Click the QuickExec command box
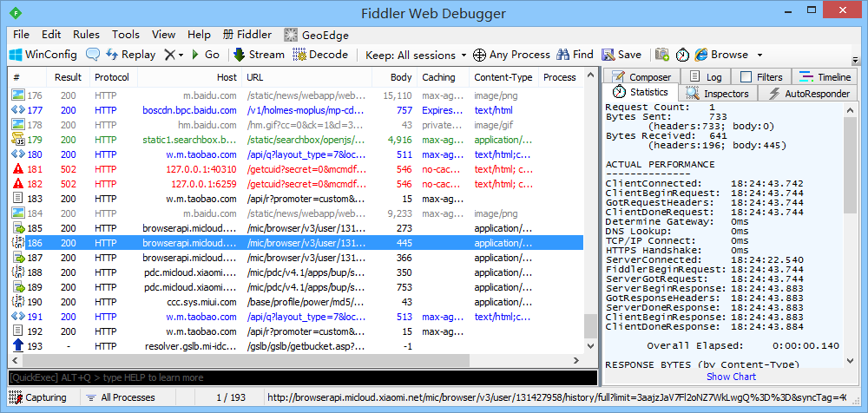This screenshot has width=868, height=413. coord(302,377)
